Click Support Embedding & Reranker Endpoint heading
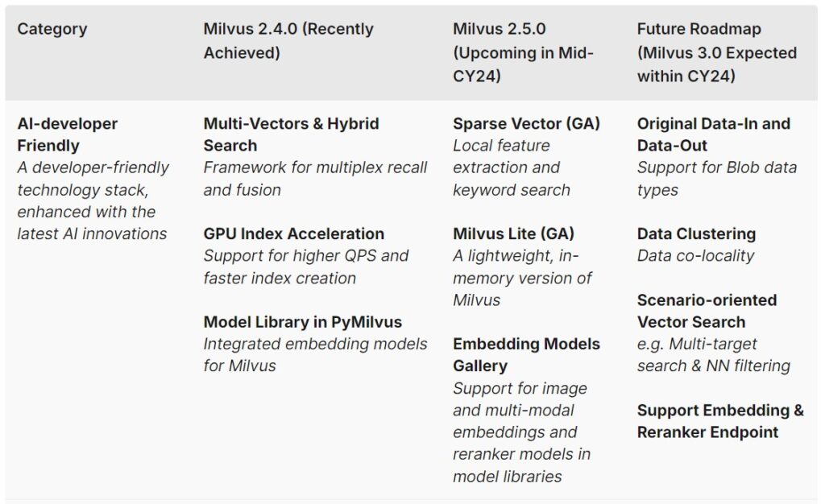825x504 pixels. (719, 421)
